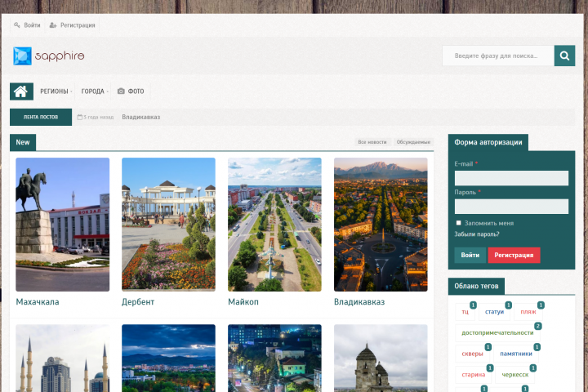Select the пляж tag
588x392 pixels.
pos(528,312)
